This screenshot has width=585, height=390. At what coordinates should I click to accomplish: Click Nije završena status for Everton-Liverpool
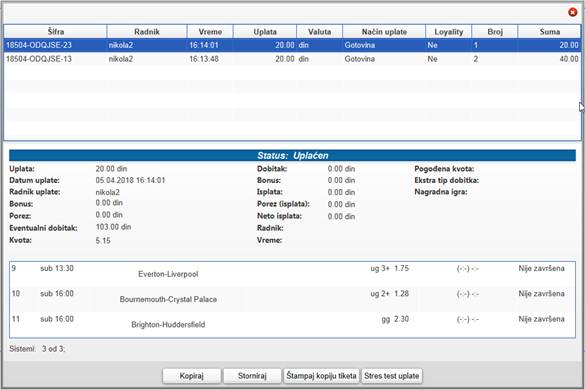coord(541,268)
